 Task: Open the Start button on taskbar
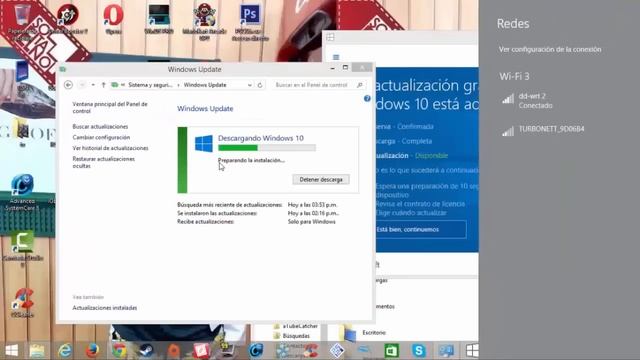tap(11, 350)
